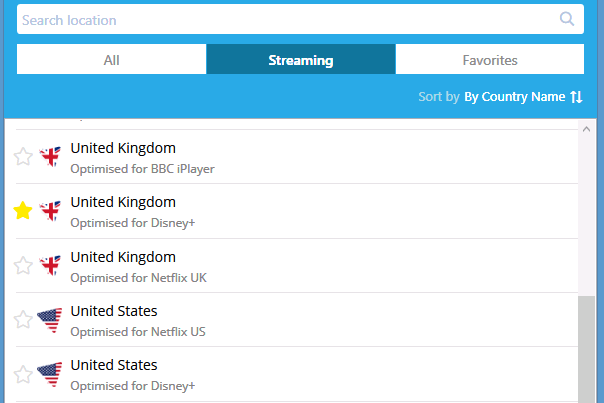Select the Streaming tab

[301, 59]
